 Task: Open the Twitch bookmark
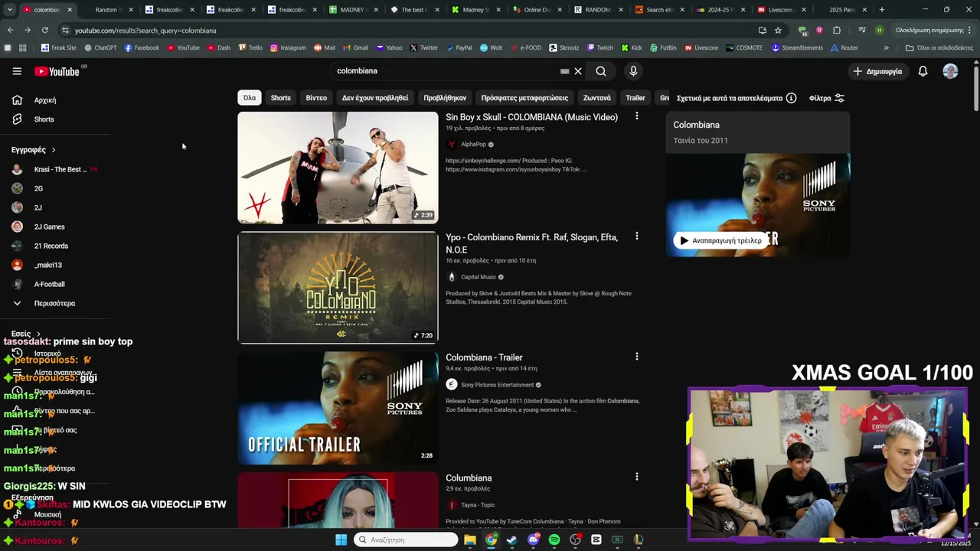[x=600, y=47]
